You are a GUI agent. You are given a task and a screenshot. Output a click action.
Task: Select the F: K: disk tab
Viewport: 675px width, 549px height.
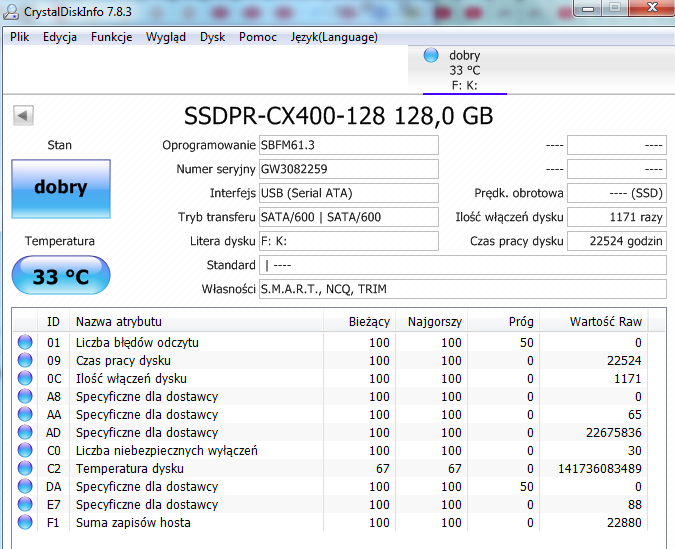[x=464, y=70]
